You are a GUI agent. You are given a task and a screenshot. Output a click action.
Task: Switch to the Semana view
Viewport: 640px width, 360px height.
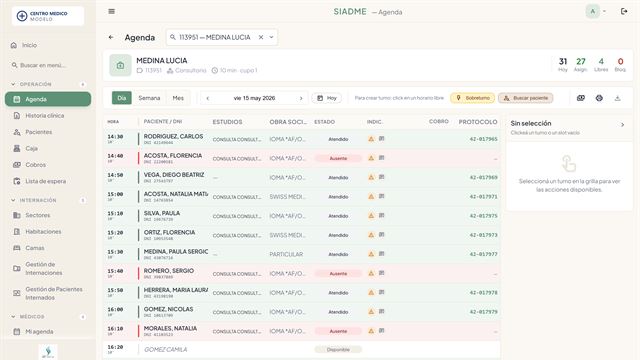coord(149,98)
